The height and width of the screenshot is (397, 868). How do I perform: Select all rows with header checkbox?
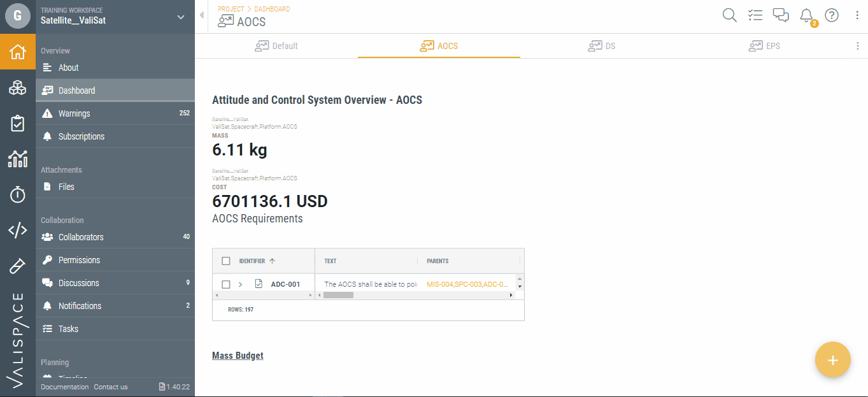point(226,261)
